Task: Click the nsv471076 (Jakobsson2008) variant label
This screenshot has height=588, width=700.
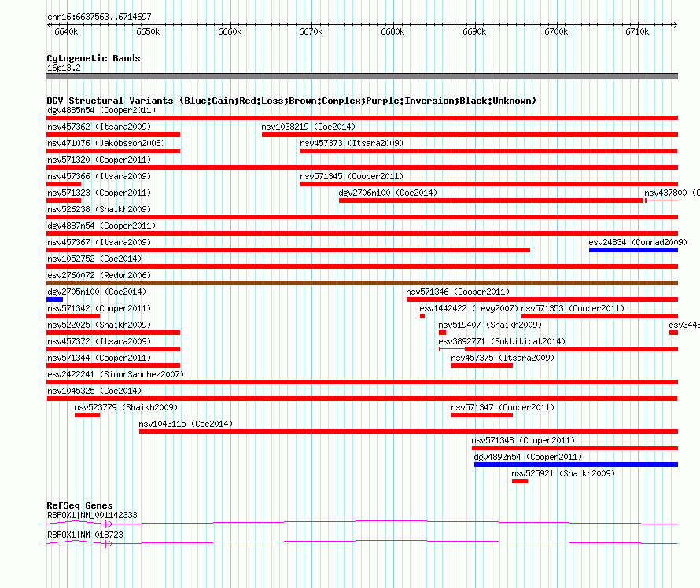Action: pos(106,143)
